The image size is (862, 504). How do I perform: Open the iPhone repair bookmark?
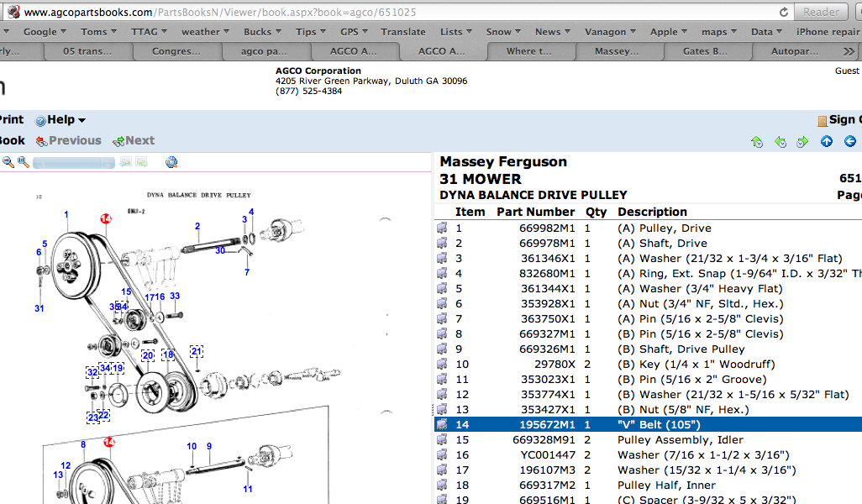tap(828, 32)
